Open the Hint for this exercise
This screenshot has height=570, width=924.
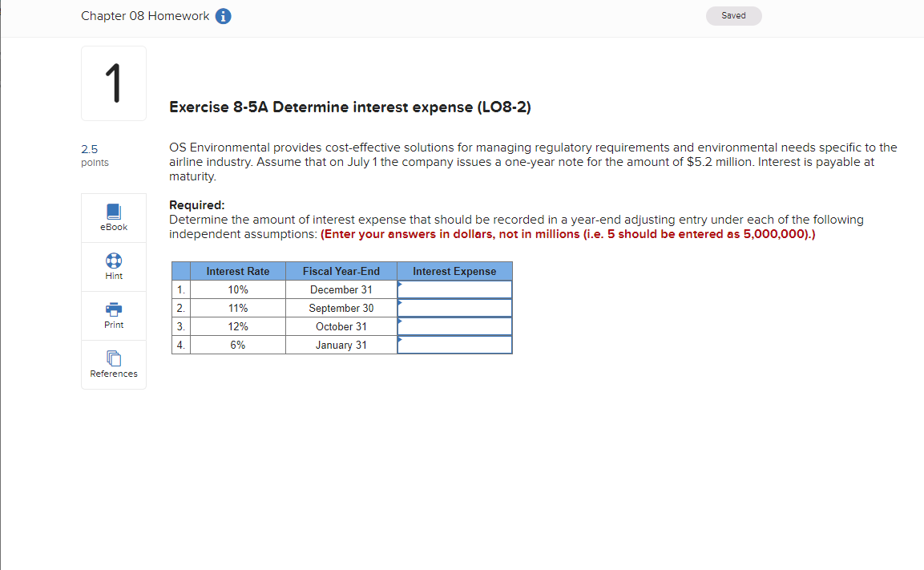[113, 266]
